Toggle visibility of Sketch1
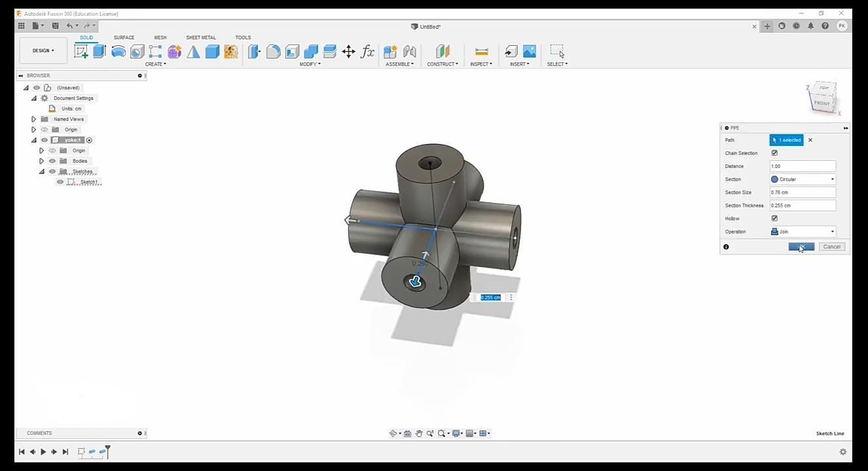 coord(60,182)
